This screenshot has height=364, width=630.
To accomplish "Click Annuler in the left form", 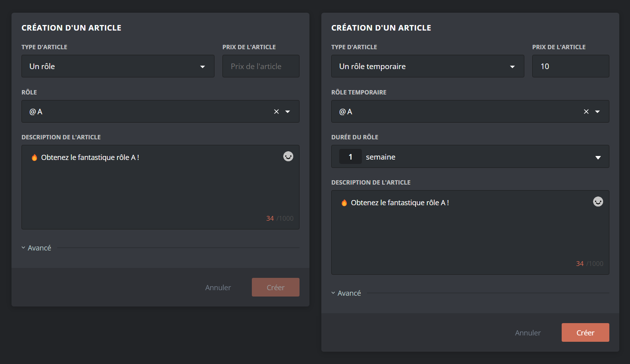I will click(218, 287).
